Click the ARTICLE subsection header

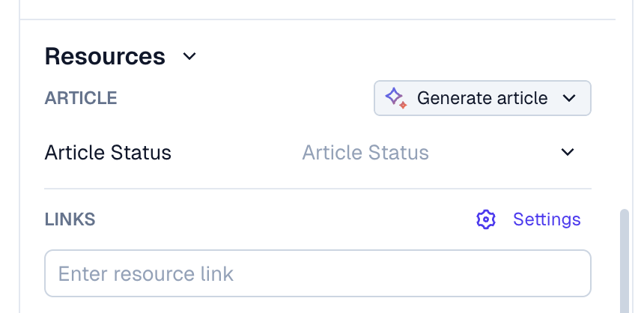point(81,98)
